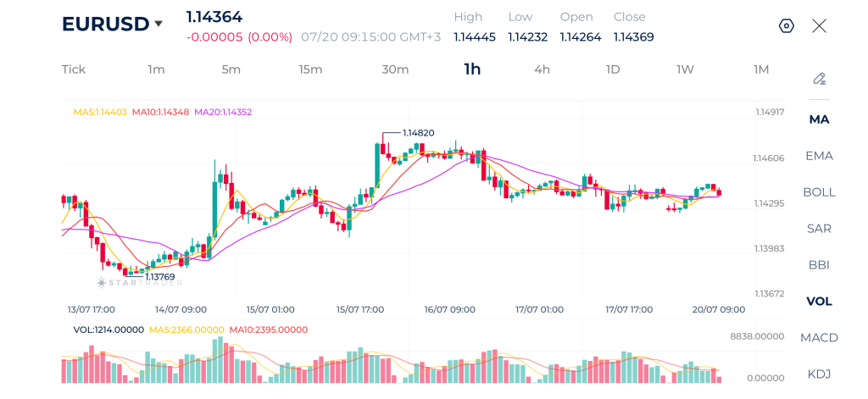Toggle the VOL sub-indicator
This screenshot has width=868, height=399.
(x=820, y=302)
